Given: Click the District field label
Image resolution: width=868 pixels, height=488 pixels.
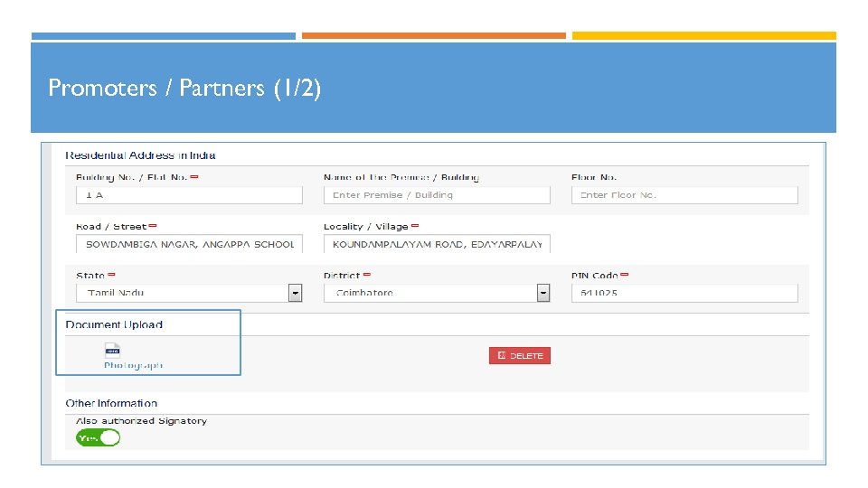Looking at the screenshot, I should (x=342, y=275).
